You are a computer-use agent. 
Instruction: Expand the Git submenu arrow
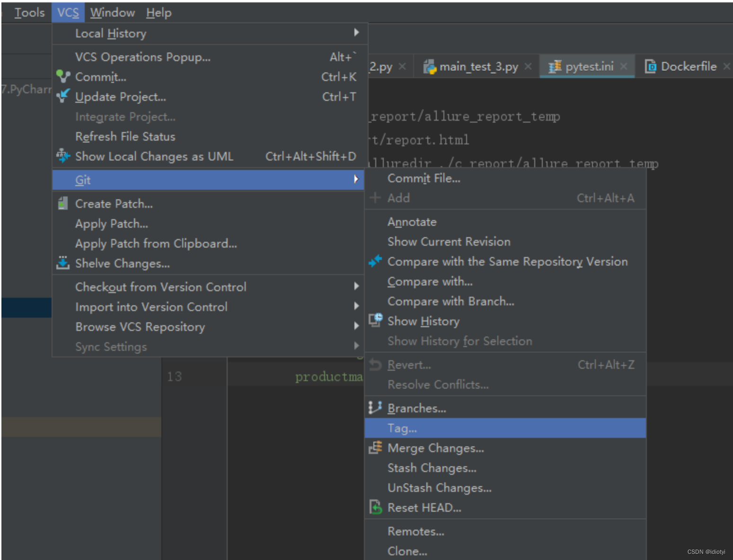coord(356,179)
